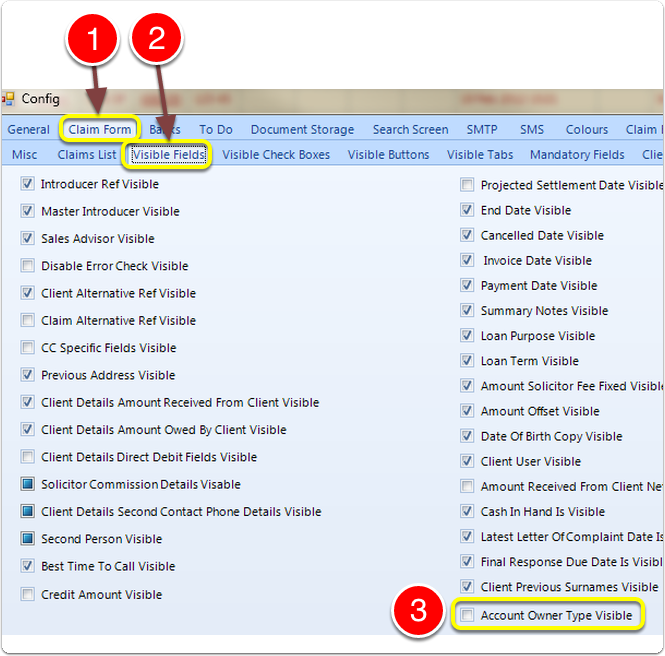Uncheck Latest Letter Of Complaint Date
This screenshot has width=665, height=656.
[x=467, y=536]
